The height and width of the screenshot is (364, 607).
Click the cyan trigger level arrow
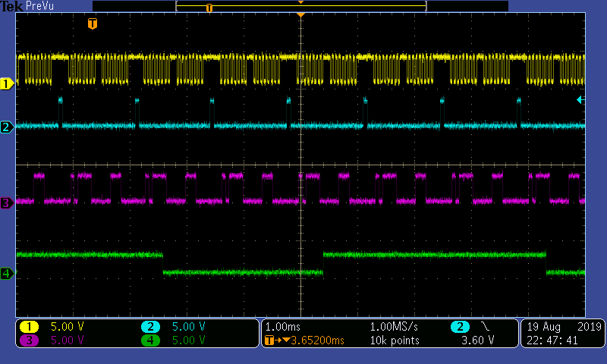[x=580, y=100]
